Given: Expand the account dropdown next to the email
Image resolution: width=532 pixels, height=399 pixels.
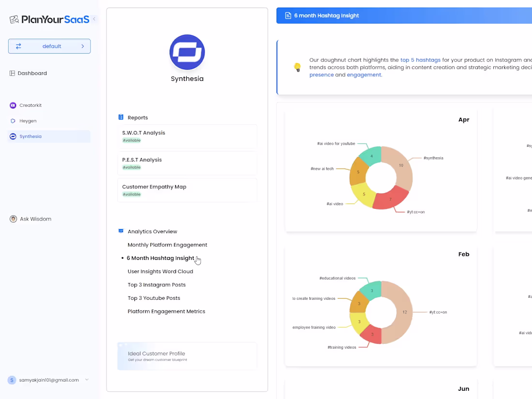Looking at the screenshot, I should pyautogui.click(x=86, y=380).
